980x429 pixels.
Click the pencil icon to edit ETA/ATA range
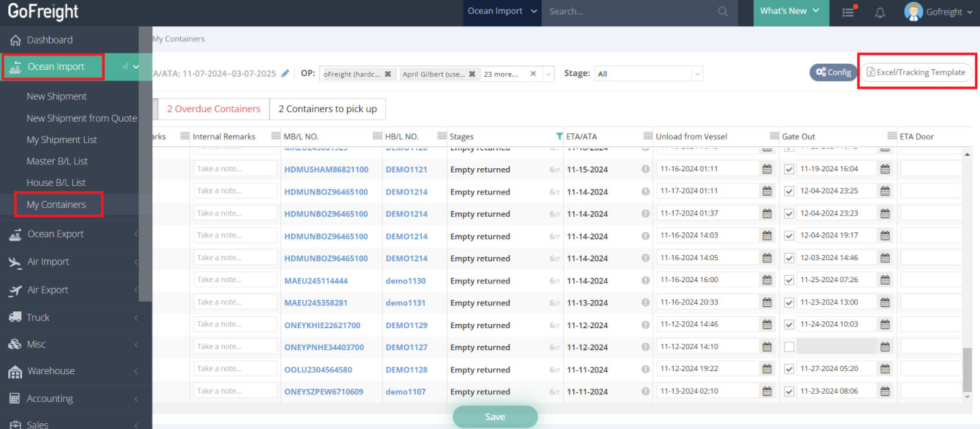[285, 74]
